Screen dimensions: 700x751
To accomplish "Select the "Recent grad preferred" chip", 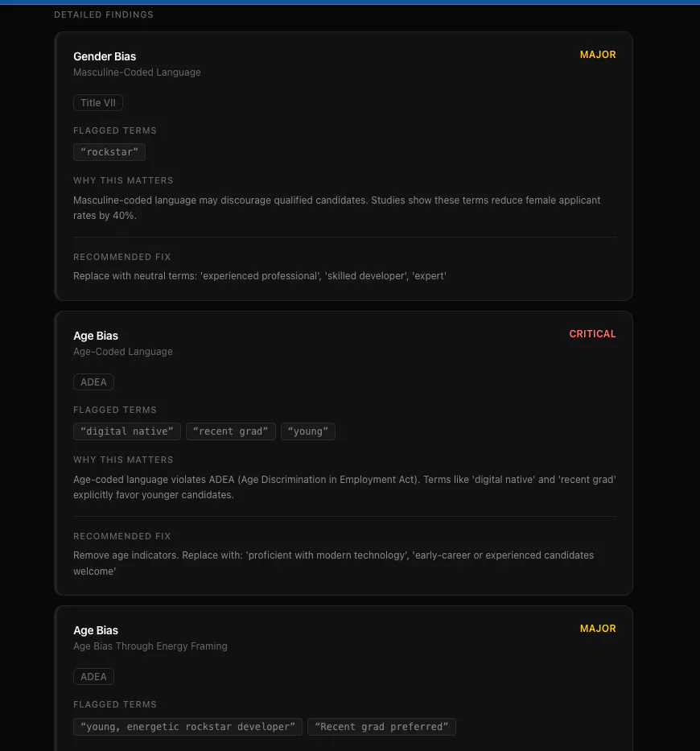I will (381, 727).
